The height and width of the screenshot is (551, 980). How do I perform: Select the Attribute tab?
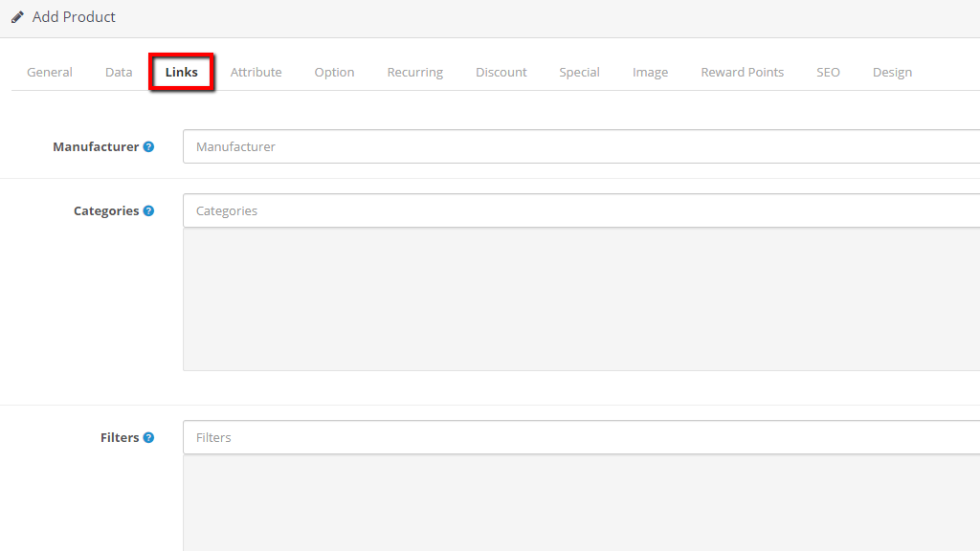[x=256, y=72]
